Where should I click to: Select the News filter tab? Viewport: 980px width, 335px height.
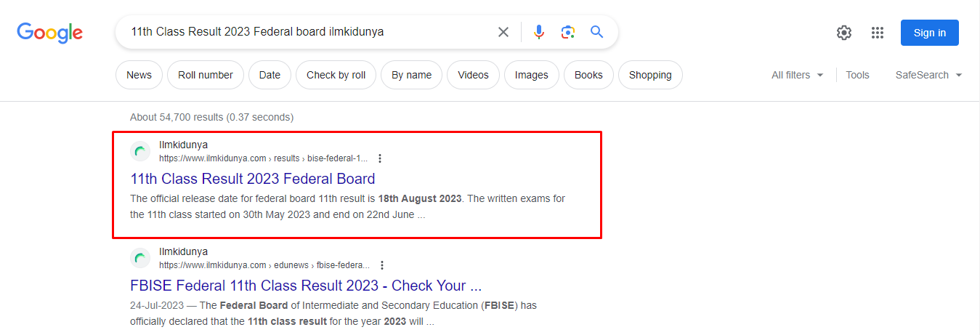pyautogui.click(x=139, y=75)
